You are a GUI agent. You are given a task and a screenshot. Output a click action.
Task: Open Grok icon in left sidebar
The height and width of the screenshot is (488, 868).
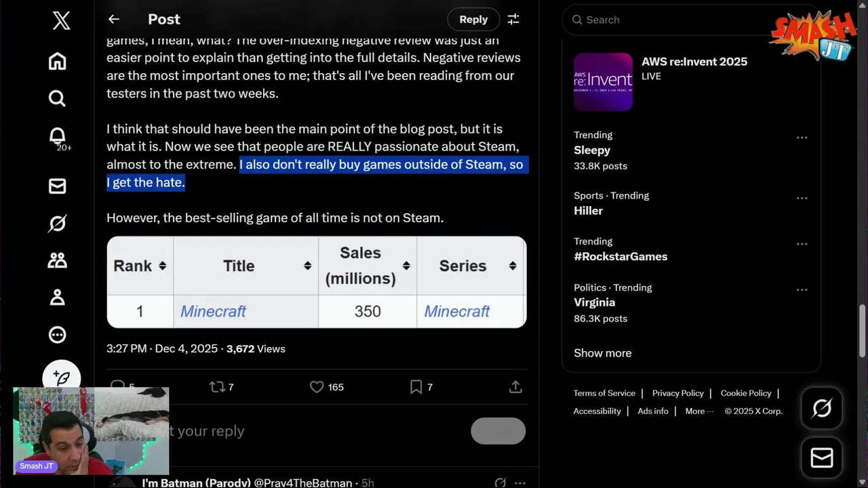pos(58,223)
